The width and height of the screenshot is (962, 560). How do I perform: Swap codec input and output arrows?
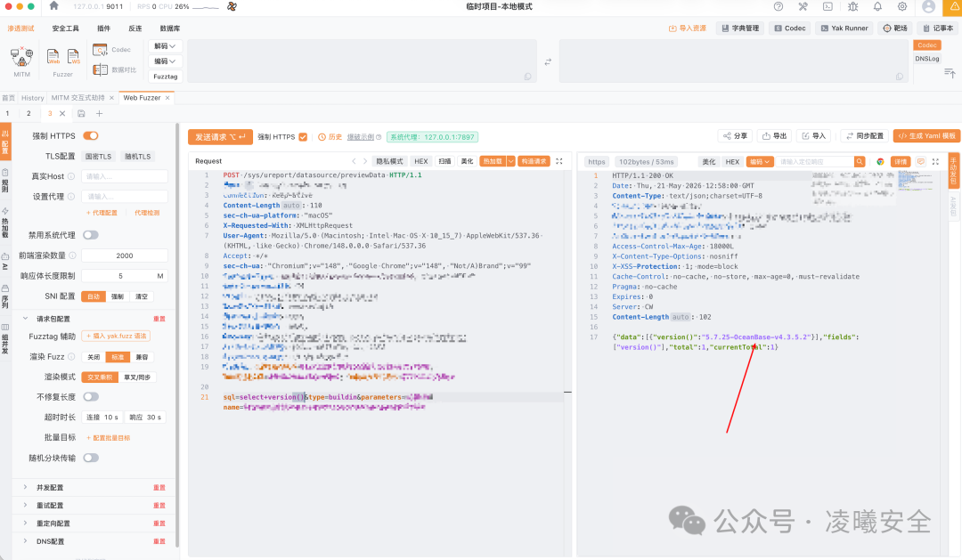548,62
